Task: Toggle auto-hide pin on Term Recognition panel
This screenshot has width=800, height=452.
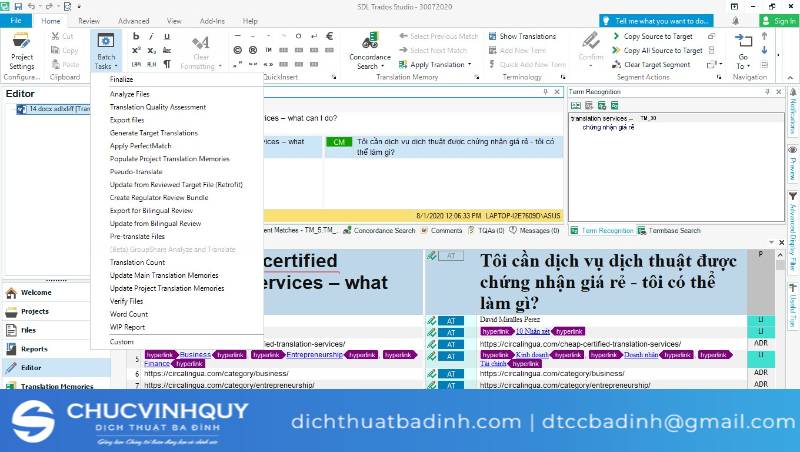Action: (767, 92)
